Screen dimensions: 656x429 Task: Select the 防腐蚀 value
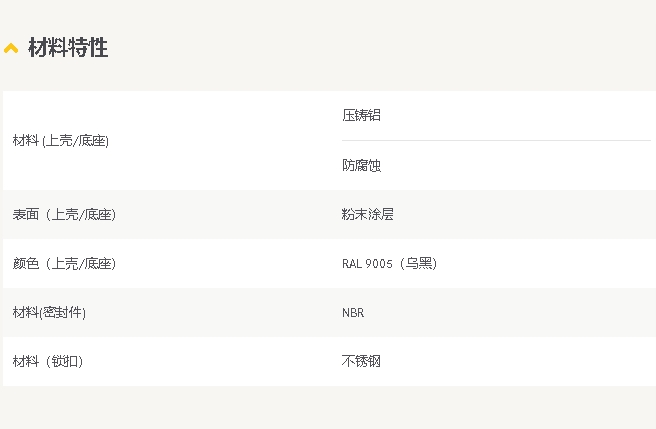[361, 165]
